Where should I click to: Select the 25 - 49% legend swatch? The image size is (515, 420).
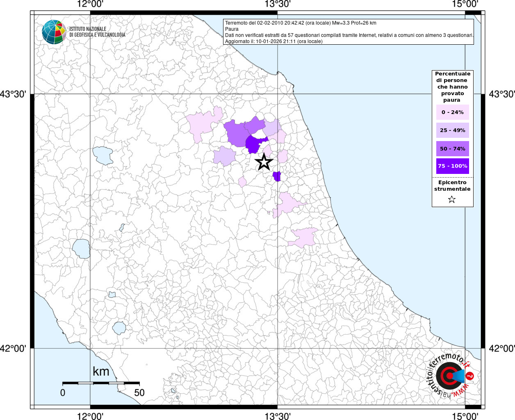click(452, 130)
